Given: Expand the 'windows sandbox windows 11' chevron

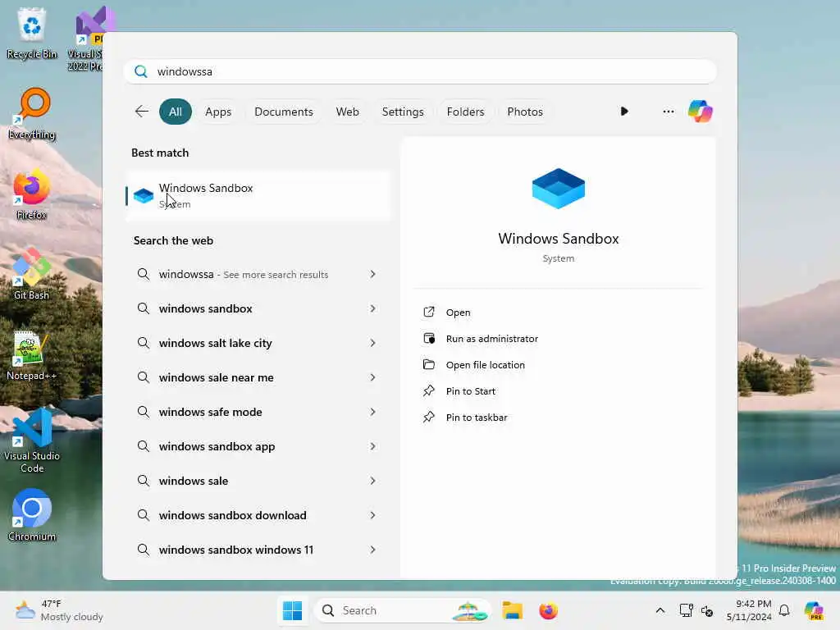Looking at the screenshot, I should click(373, 550).
